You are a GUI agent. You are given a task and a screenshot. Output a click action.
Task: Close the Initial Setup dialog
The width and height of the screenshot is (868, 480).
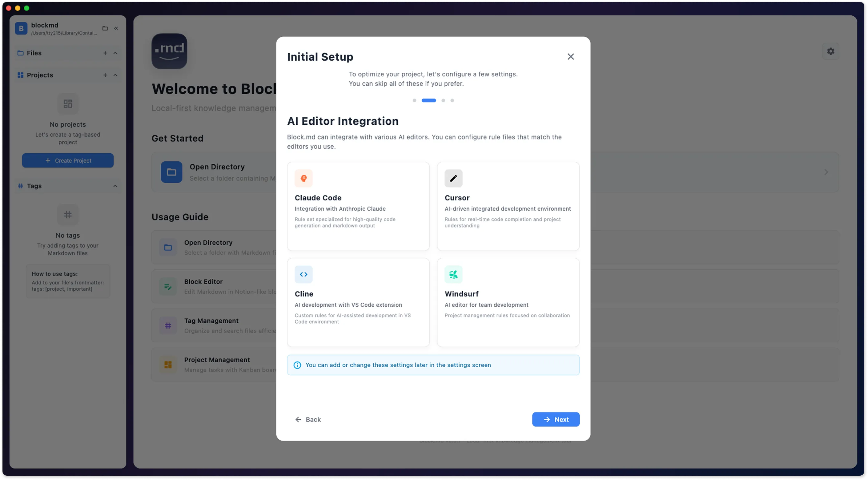click(x=570, y=57)
